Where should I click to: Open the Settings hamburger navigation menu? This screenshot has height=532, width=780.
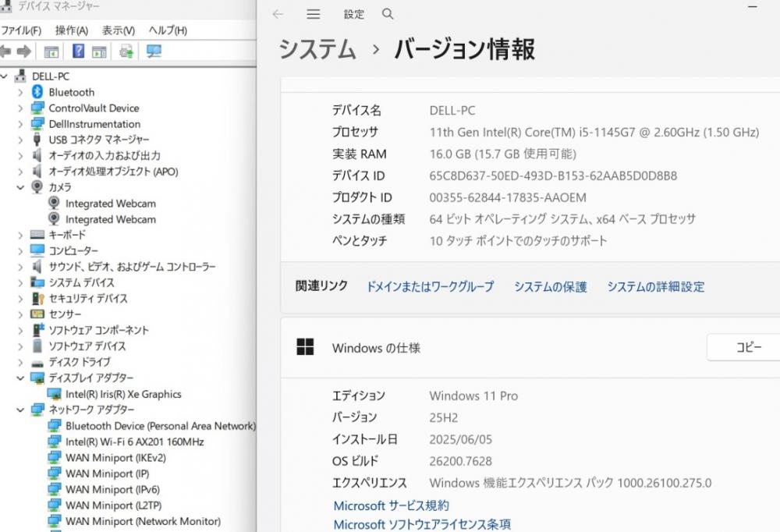pyautogui.click(x=314, y=14)
